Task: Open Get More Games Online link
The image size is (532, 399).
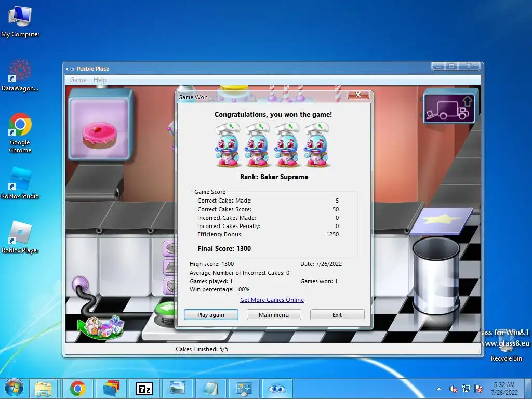Action: point(272,300)
